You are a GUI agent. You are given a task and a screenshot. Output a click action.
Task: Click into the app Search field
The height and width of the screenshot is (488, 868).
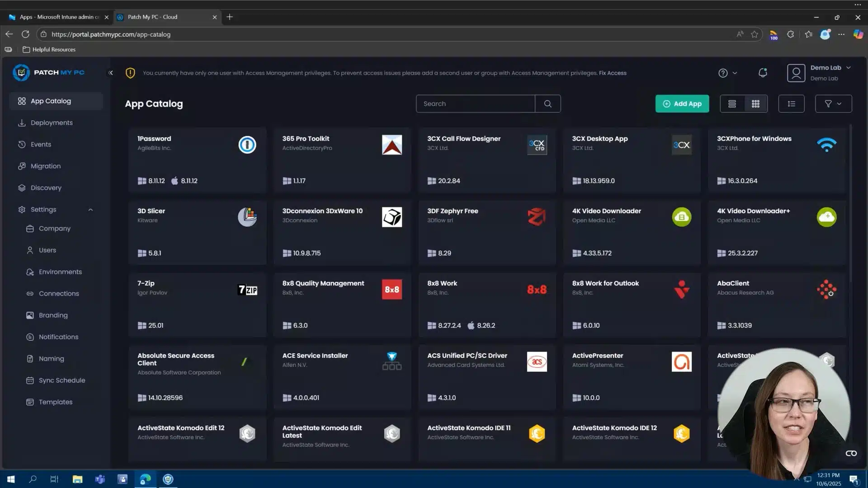475,103
